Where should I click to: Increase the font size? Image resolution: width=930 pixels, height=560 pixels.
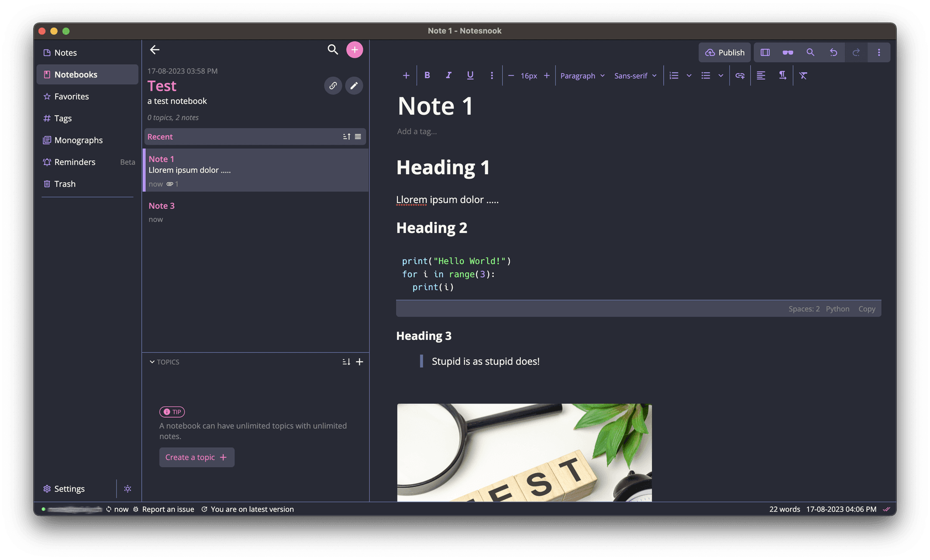pyautogui.click(x=547, y=76)
